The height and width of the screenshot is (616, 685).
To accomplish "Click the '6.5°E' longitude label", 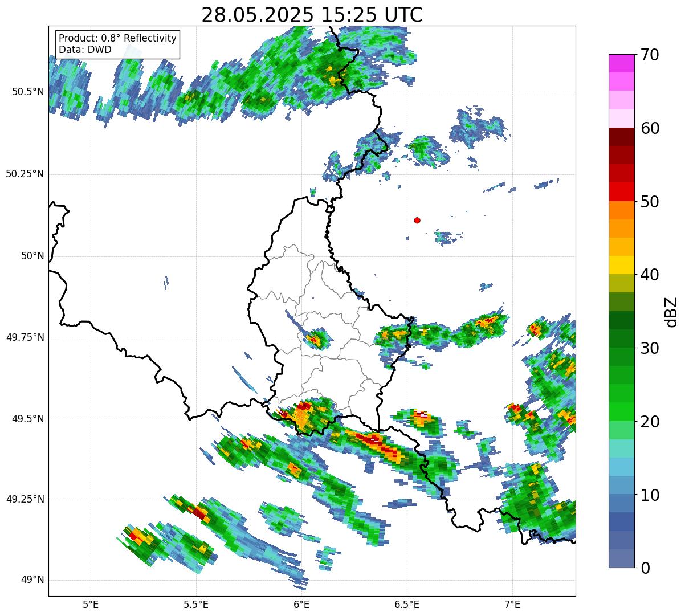I will (x=407, y=605).
